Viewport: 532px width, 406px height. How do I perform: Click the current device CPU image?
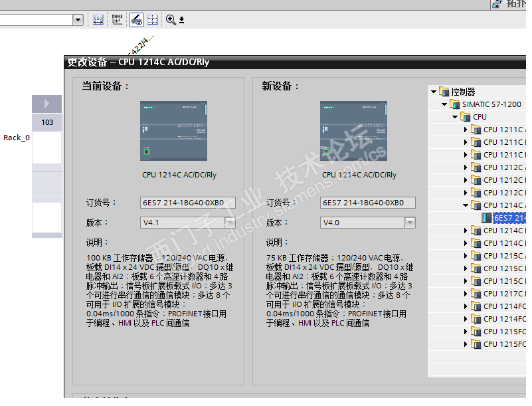point(173,131)
